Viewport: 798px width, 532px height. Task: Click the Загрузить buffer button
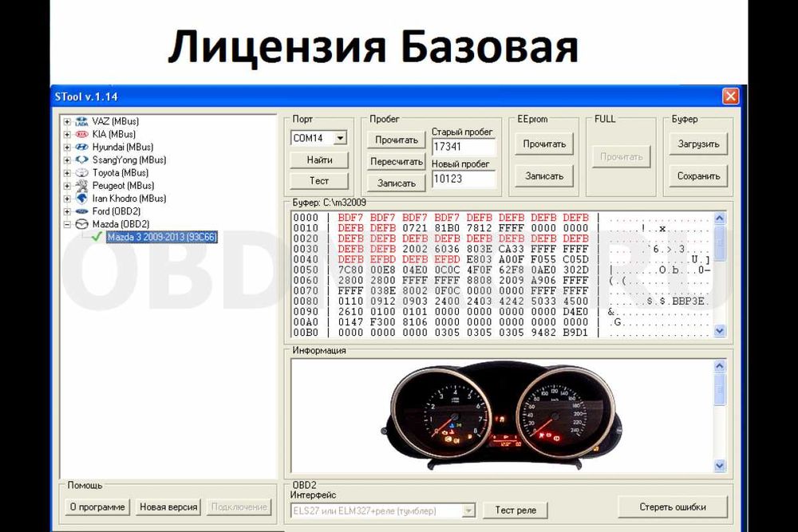tap(698, 144)
